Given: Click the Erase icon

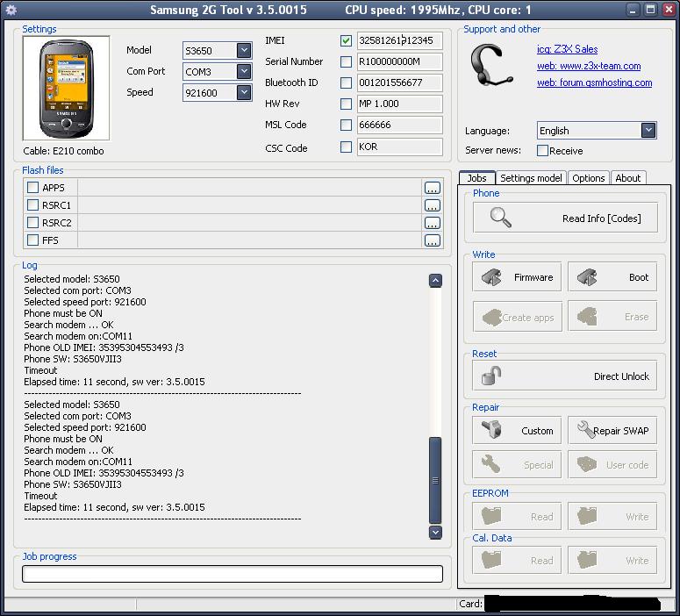Looking at the screenshot, I should coord(587,317).
